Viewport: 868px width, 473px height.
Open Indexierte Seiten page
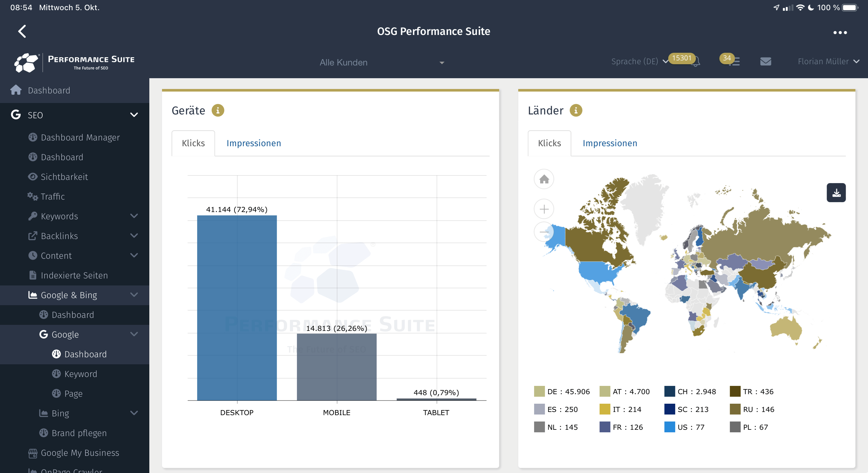[x=74, y=275]
